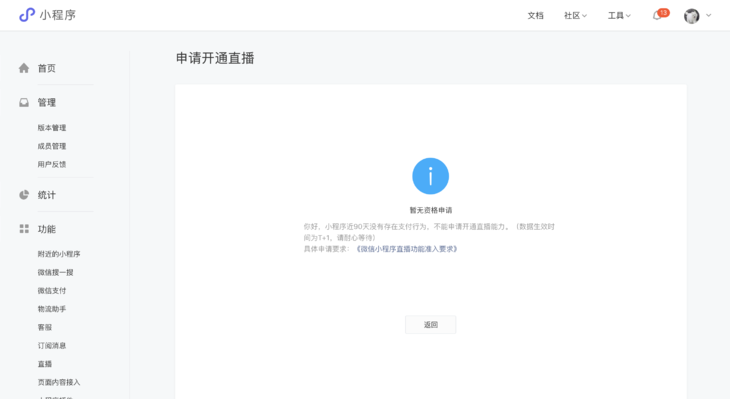The height and width of the screenshot is (399, 730).
Task: Open the notification bell icon
Action: pos(657,16)
